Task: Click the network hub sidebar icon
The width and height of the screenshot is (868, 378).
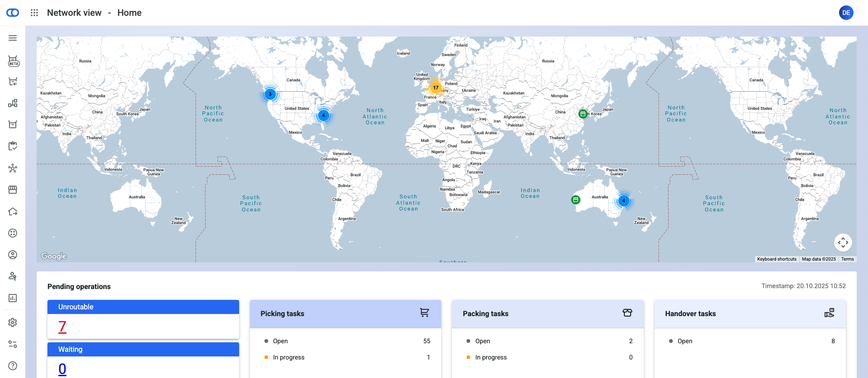Action: [x=13, y=168]
